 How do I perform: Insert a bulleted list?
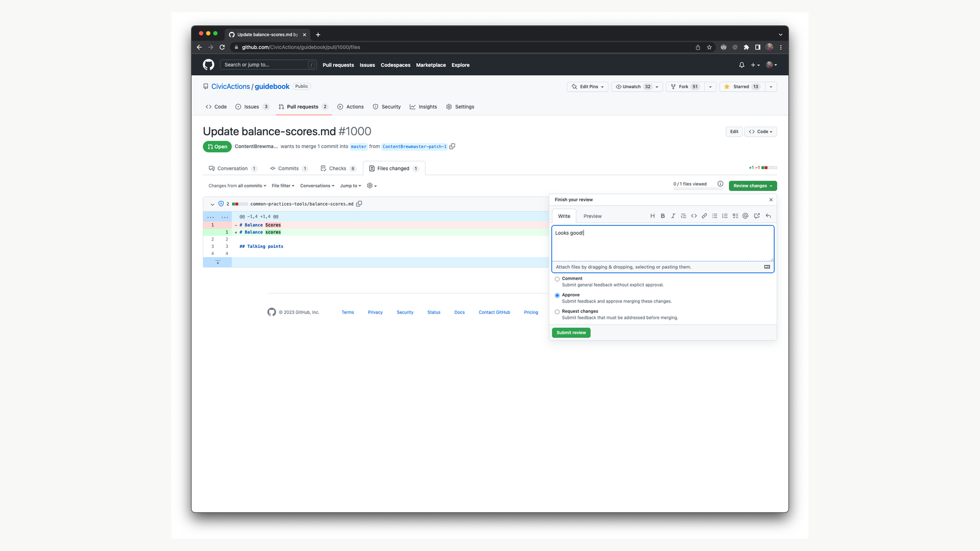click(x=715, y=216)
